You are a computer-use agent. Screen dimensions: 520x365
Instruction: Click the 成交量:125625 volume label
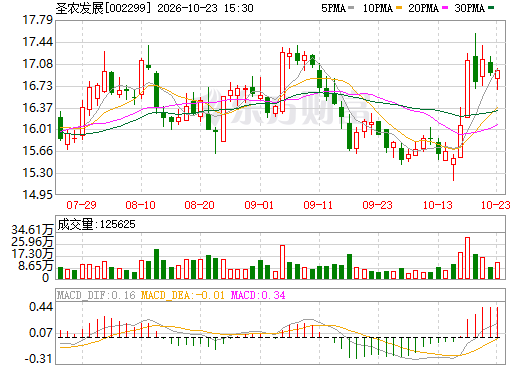96,224
